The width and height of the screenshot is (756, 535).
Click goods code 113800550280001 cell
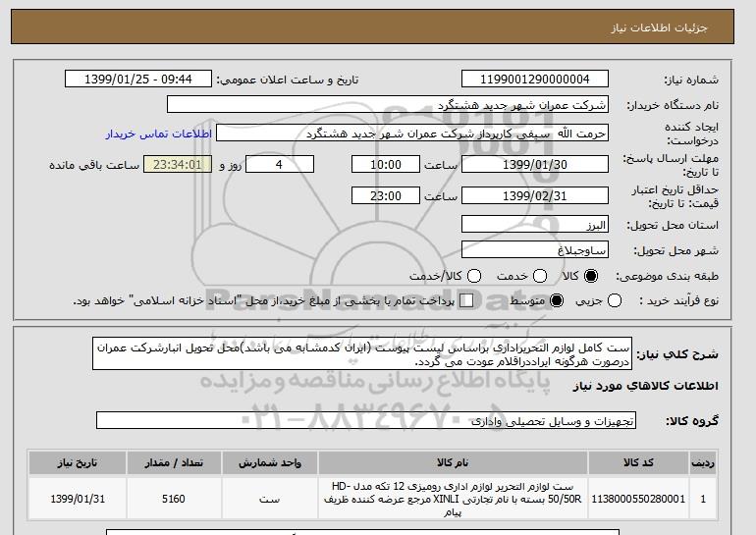point(638,499)
